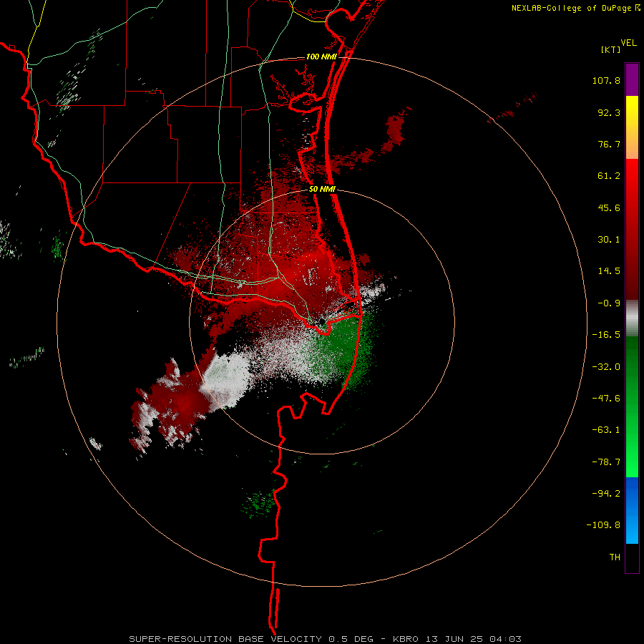
Task: Click the VEL legend title
Action: (629, 43)
